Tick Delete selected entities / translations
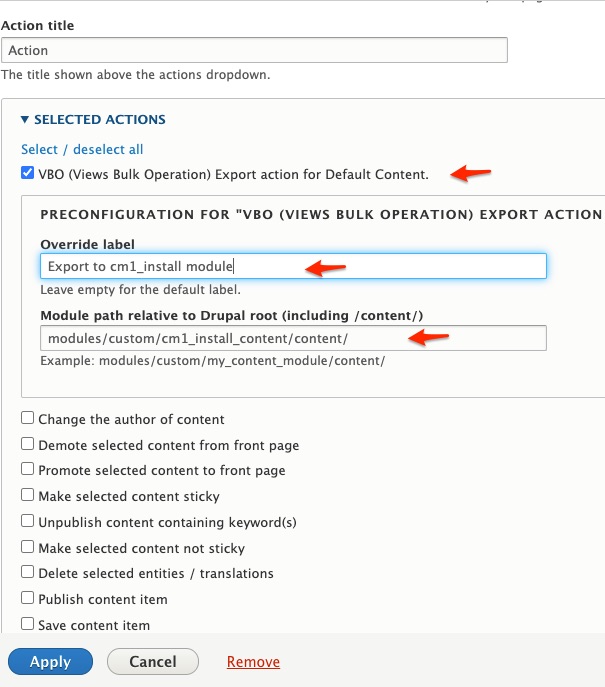605x687 pixels. (x=28, y=572)
